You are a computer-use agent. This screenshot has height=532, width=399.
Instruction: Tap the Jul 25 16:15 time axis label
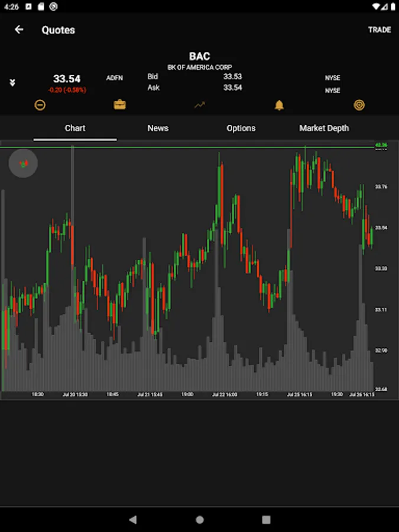pos(300,395)
